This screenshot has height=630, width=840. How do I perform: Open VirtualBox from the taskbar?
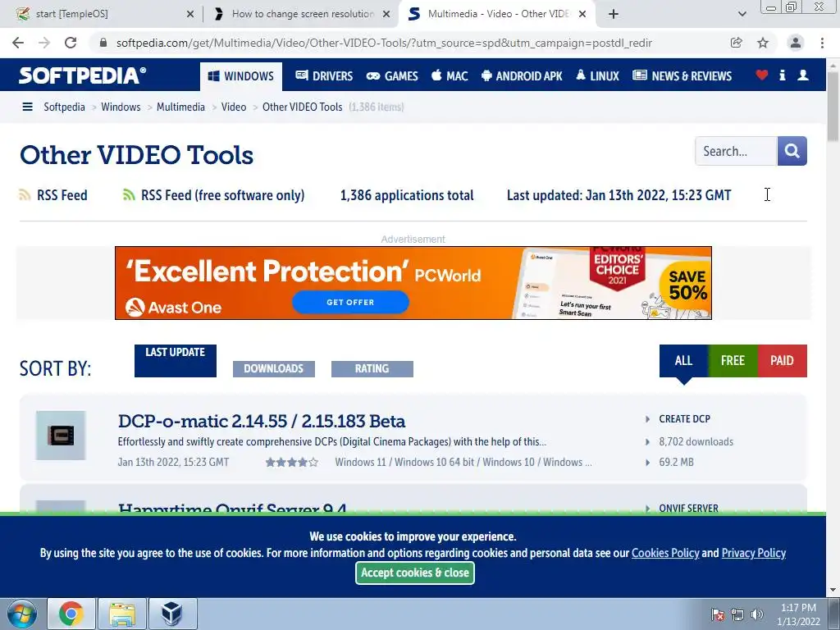172,614
